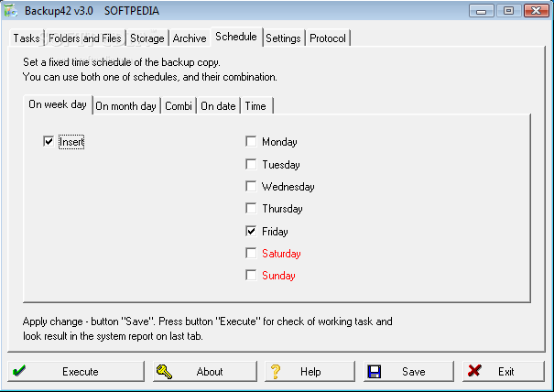Click the yellow question mark Help icon
The height and width of the screenshot is (392, 554).
click(276, 372)
